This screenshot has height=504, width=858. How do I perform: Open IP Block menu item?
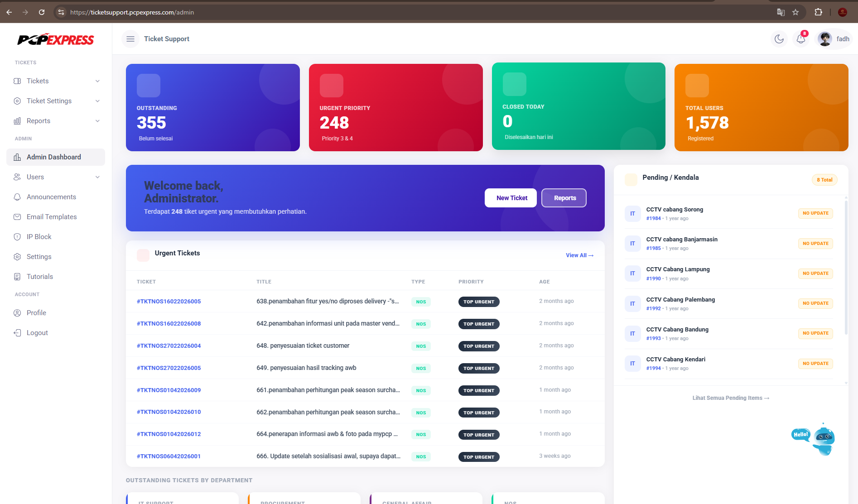point(56,237)
